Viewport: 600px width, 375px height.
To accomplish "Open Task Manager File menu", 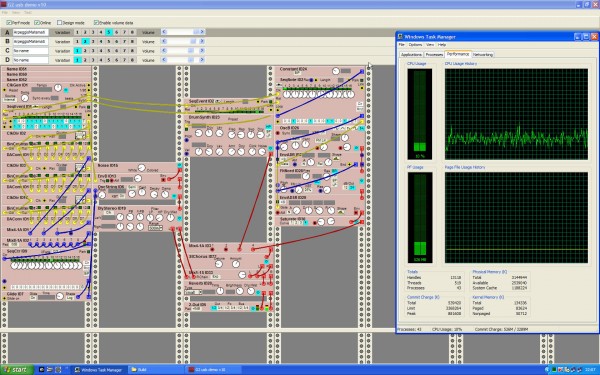I will pyautogui.click(x=401, y=45).
